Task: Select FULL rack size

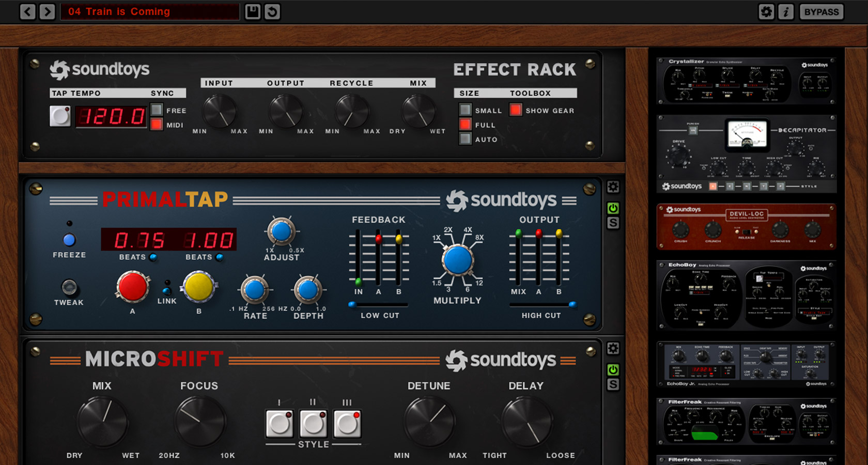Action: [x=466, y=124]
